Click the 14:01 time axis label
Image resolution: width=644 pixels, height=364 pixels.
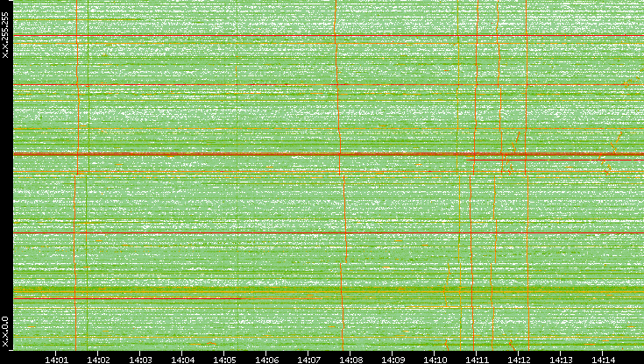pyautogui.click(x=56, y=360)
